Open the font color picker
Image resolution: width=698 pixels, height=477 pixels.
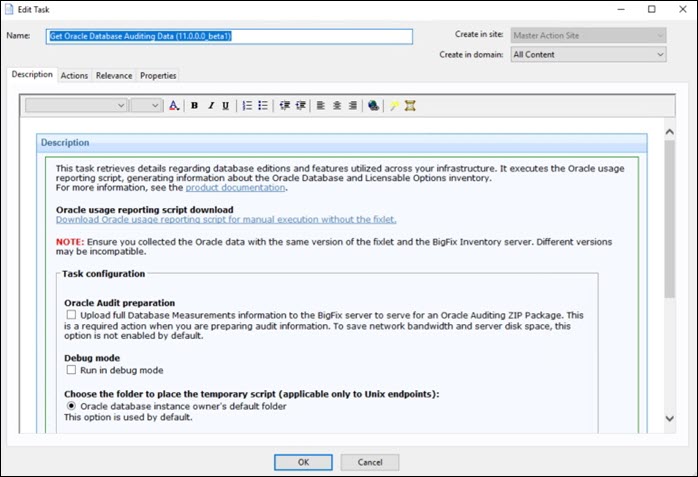(x=174, y=106)
